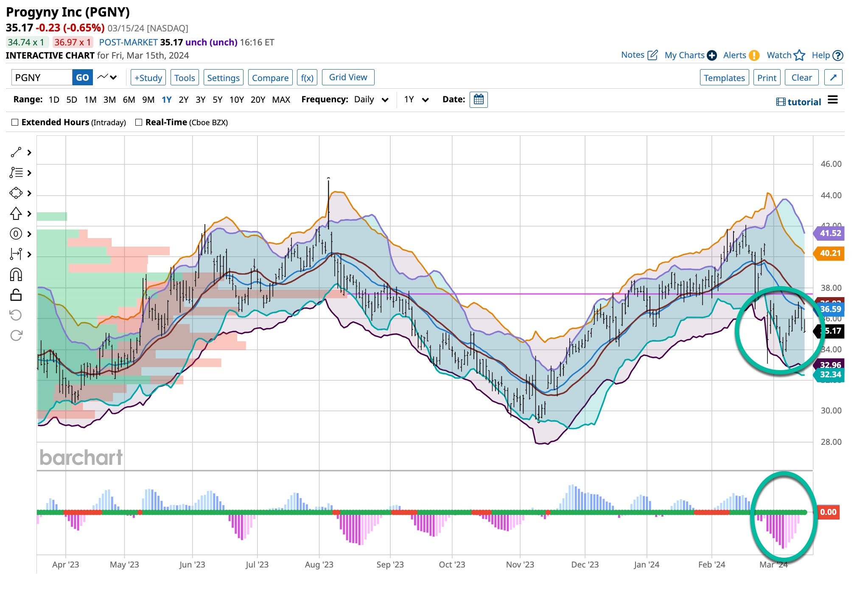This screenshot has height=590, width=868.
Task: Select the 1D range
Action: pos(54,100)
